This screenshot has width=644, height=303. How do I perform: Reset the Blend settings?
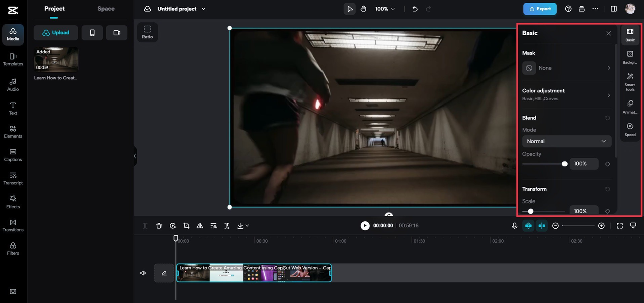(x=607, y=118)
